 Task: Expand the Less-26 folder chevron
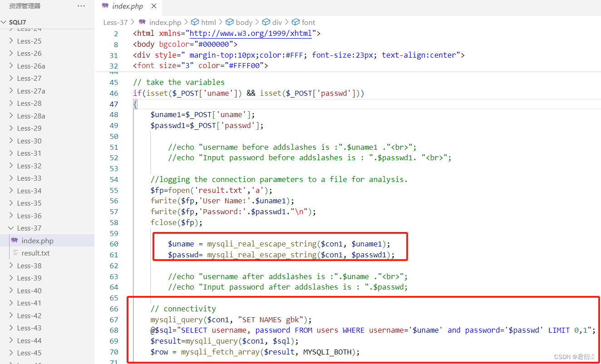[x=11, y=53]
